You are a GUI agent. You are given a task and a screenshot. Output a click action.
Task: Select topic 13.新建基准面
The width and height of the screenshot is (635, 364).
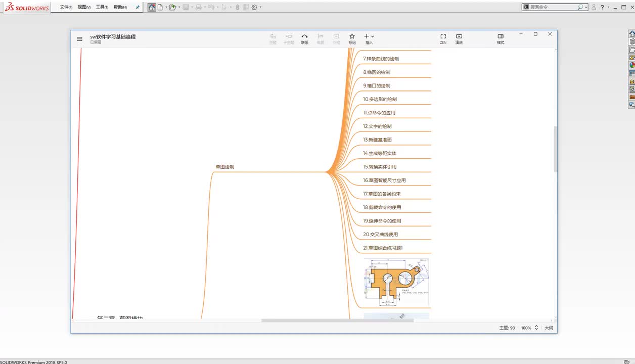point(377,140)
